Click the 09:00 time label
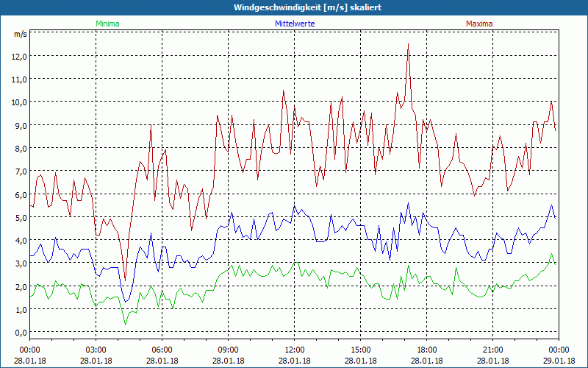This screenshot has height=368, width=588. click(x=229, y=350)
